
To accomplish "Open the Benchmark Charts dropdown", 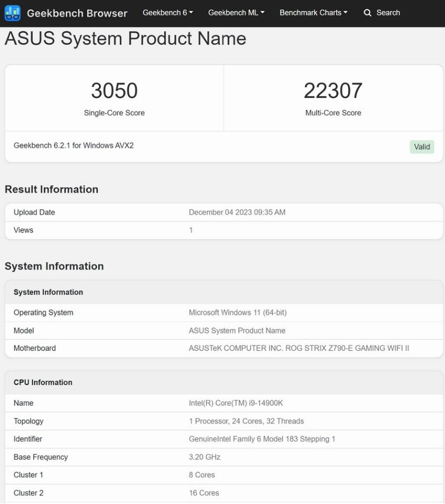I will 313,13.
